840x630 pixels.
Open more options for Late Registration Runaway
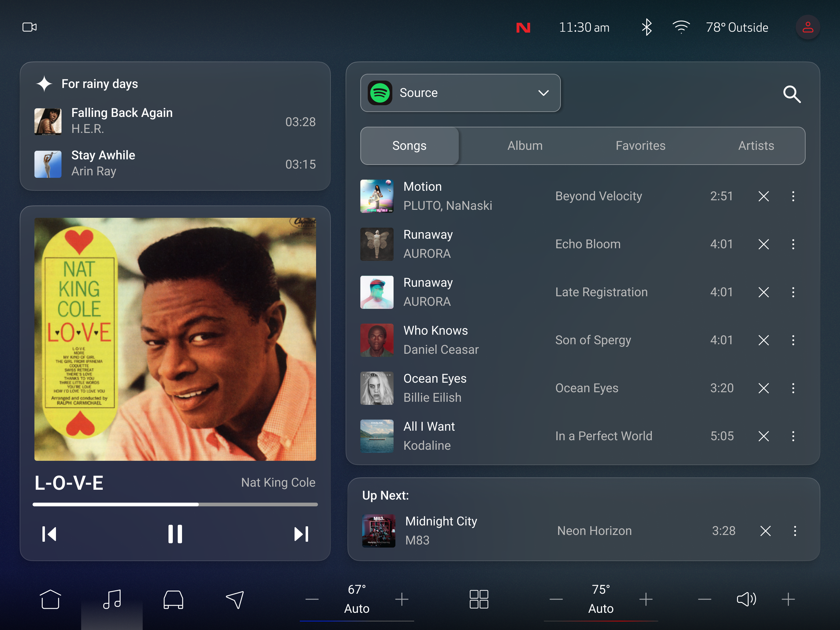[793, 292]
